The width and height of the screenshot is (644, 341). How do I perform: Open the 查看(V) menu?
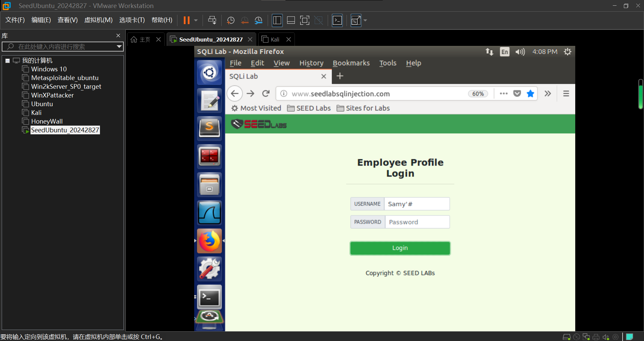click(x=68, y=20)
